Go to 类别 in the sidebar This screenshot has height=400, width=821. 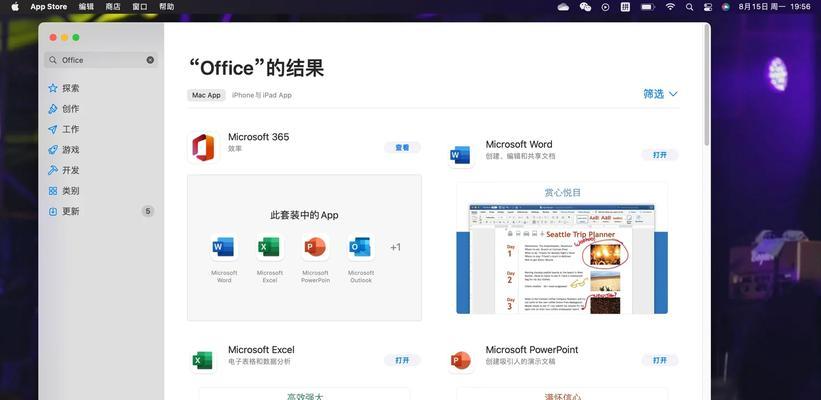click(63, 191)
